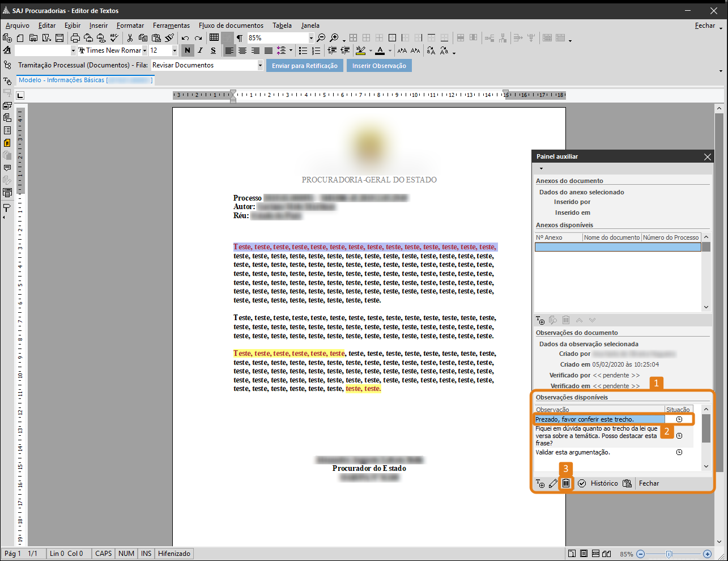
Task: Click the zoom slider handle in status bar
Action: [x=669, y=554]
